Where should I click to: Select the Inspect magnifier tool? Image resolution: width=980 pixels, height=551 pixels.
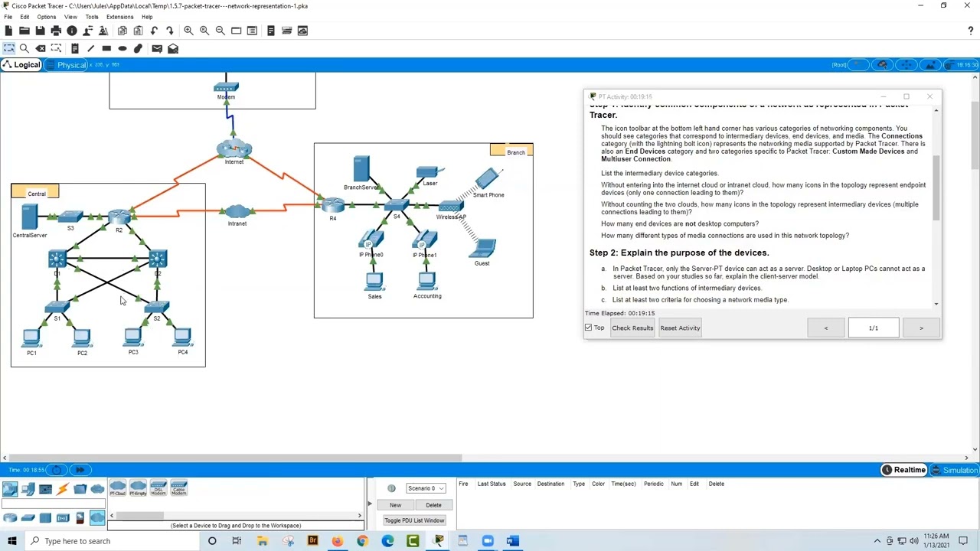(24, 48)
